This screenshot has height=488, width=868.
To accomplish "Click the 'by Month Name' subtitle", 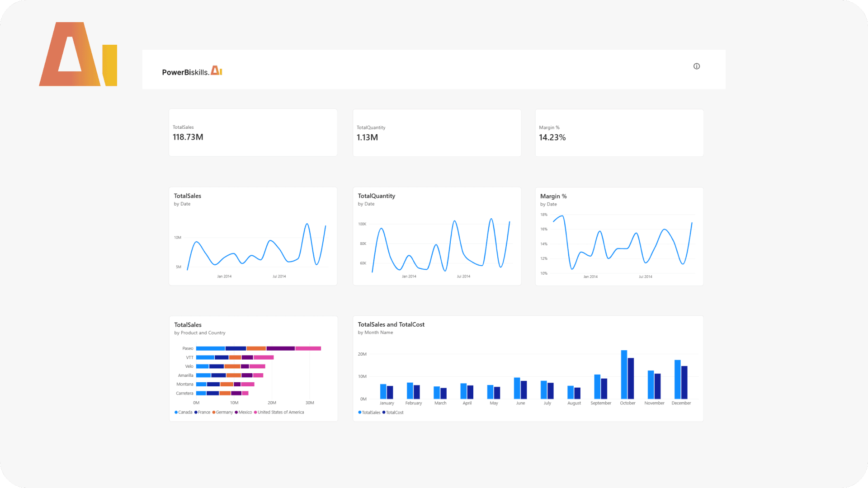I will tap(375, 333).
